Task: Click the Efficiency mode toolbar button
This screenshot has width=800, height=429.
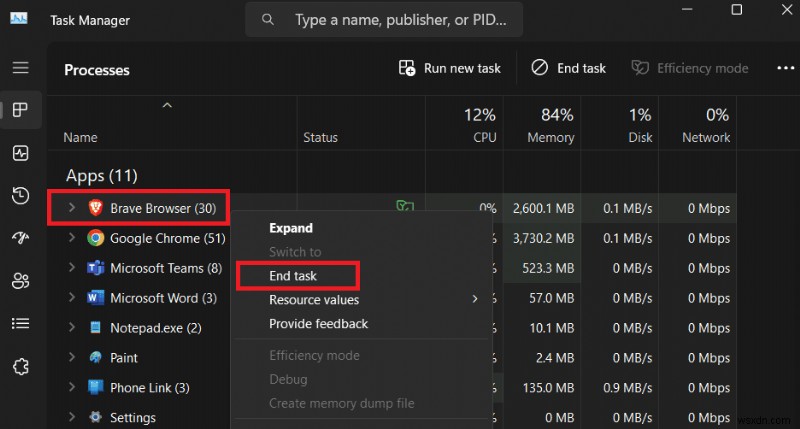Action: pyautogui.click(x=690, y=68)
